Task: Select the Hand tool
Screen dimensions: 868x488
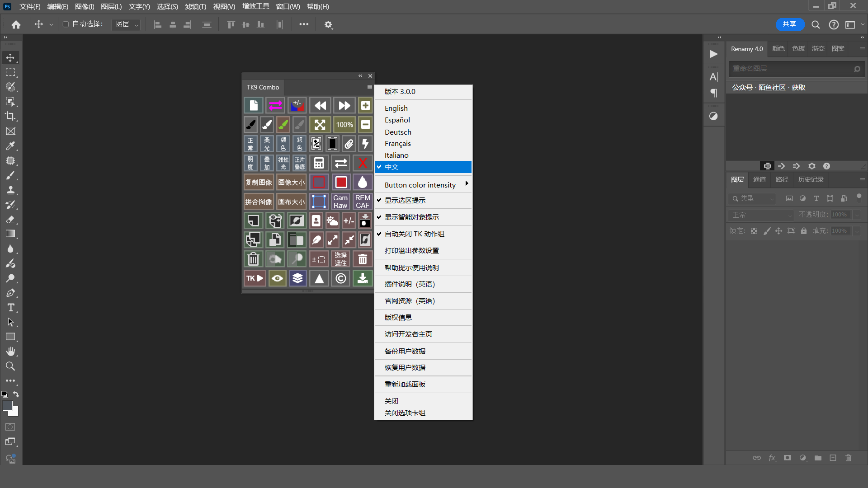Action: coord(10,352)
